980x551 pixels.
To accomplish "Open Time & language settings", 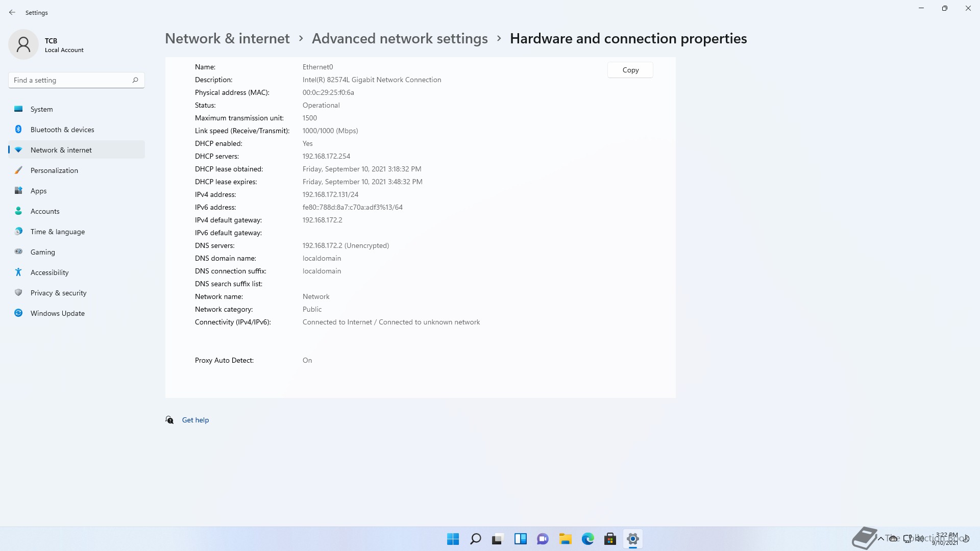I will (x=57, y=232).
